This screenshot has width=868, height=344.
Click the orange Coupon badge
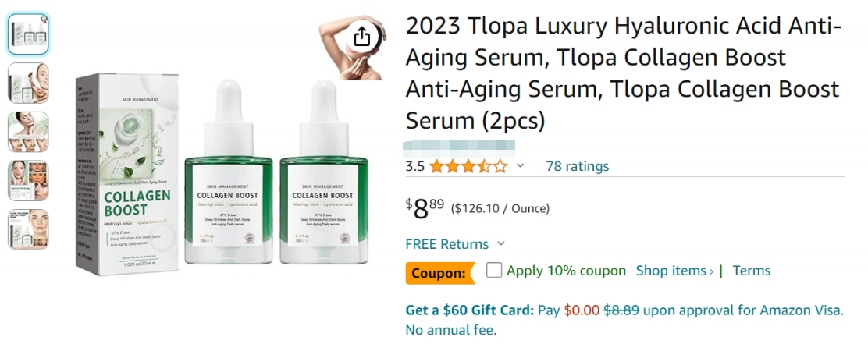point(440,273)
